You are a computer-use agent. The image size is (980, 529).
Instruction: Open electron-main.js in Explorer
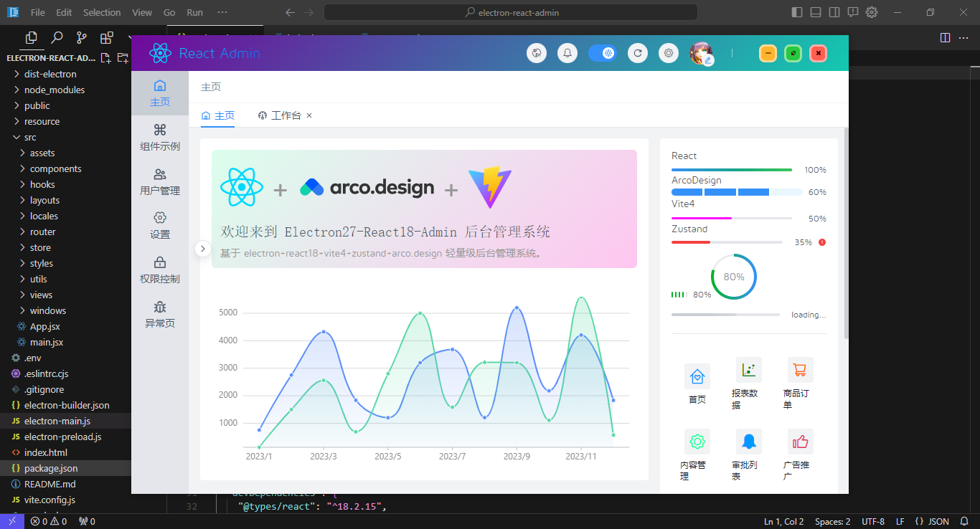click(x=65, y=421)
